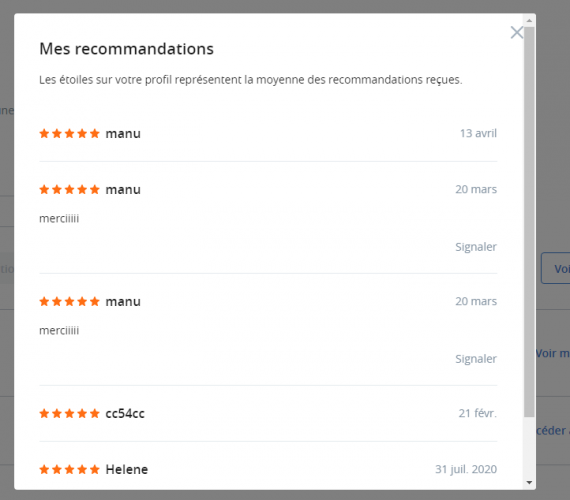Click scrollbar track below the thumb

pyautogui.click(x=529, y=447)
